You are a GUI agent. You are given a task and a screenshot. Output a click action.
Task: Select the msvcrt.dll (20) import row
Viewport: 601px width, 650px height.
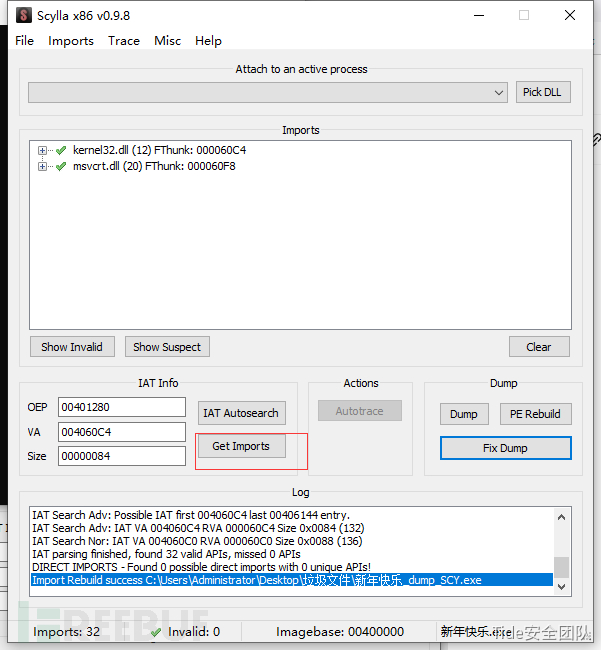coord(154,167)
